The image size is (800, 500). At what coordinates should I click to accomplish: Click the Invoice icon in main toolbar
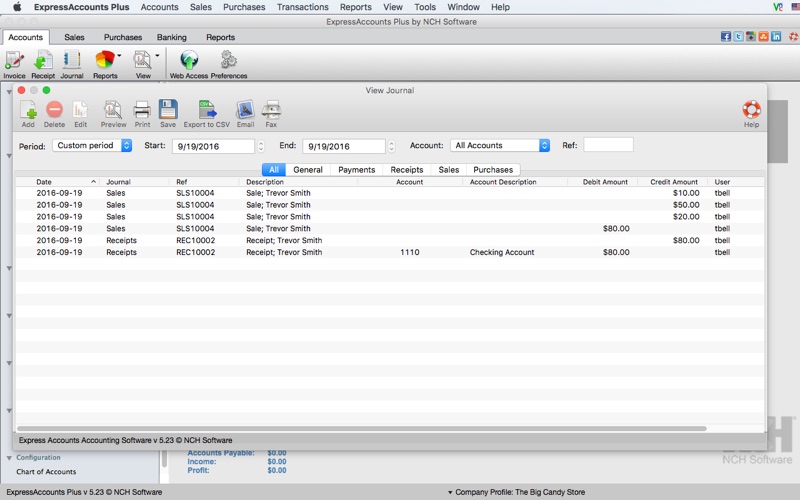[x=14, y=64]
